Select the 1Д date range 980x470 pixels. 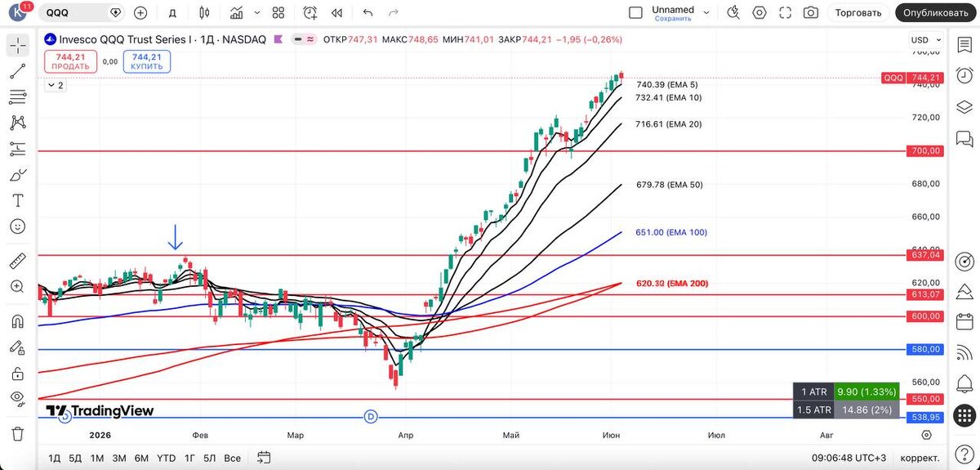click(x=55, y=458)
